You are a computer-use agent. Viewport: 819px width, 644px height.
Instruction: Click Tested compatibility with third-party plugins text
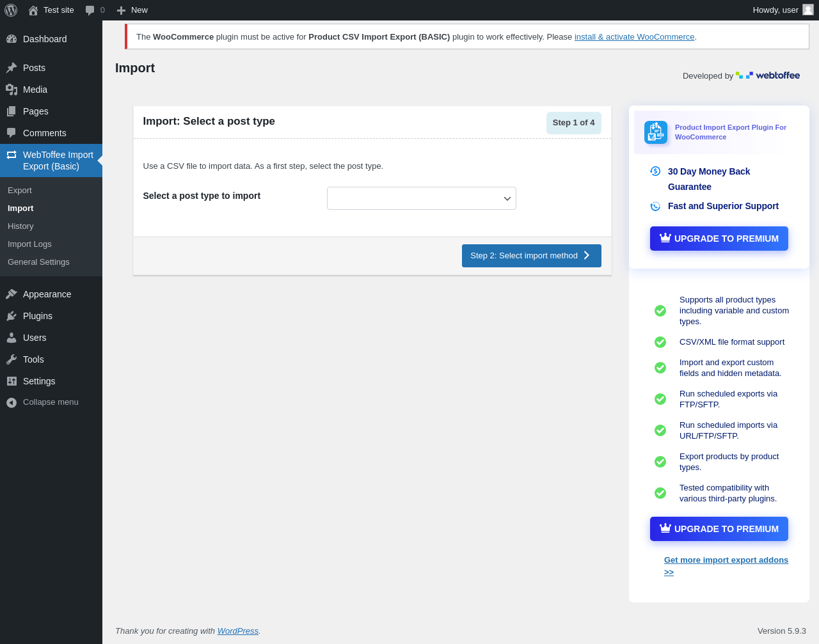pos(728,493)
